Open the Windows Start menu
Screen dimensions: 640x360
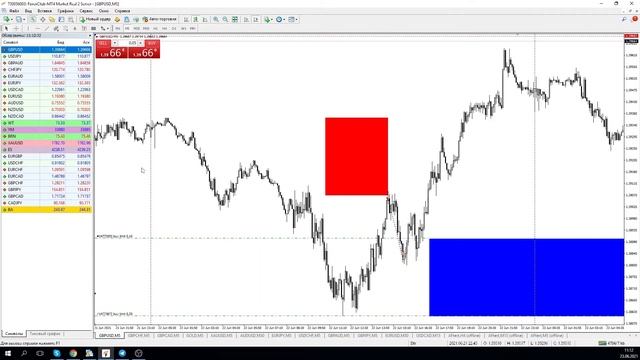[7, 353]
